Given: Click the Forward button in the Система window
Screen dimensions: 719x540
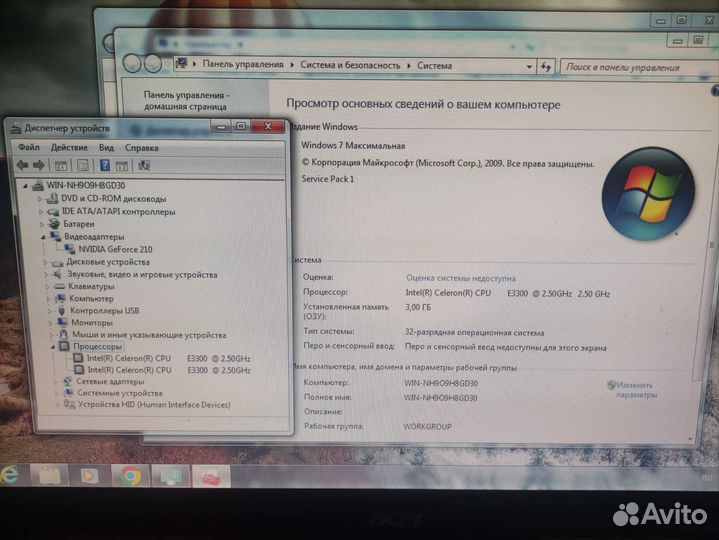Looking at the screenshot, I should [x=153, y=63].
